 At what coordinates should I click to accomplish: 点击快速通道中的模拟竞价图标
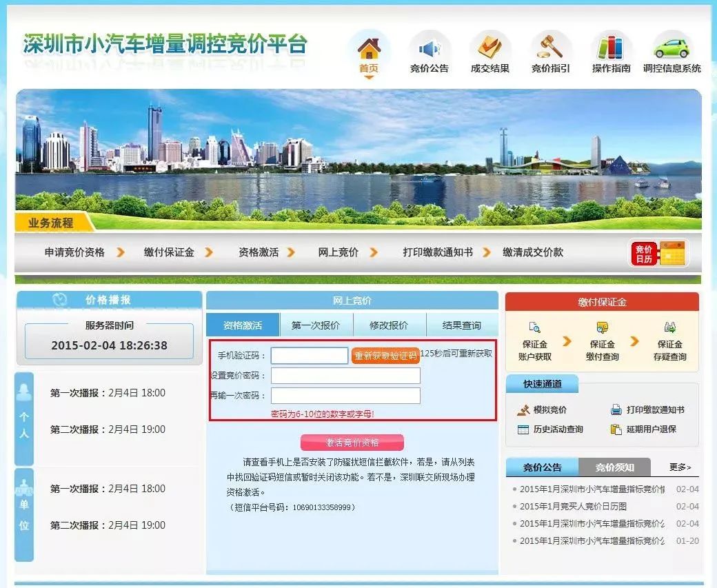pyautogui.click(x=522, y=411)
